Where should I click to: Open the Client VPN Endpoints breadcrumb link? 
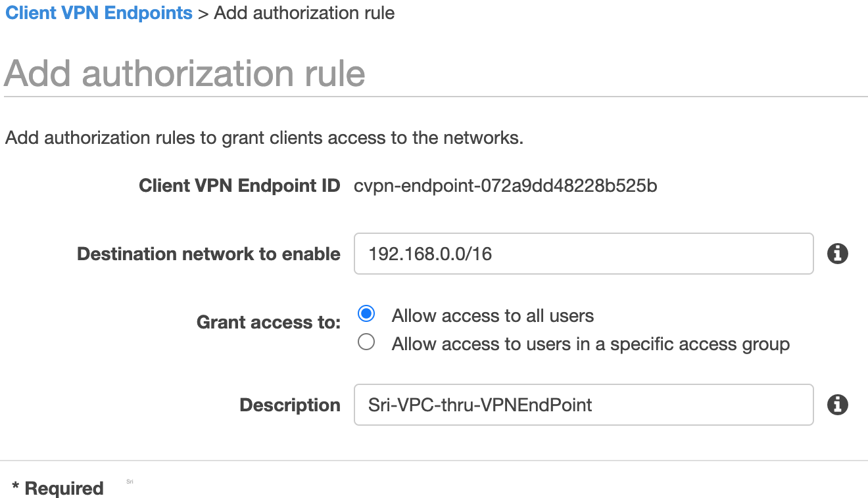point(99,13)
